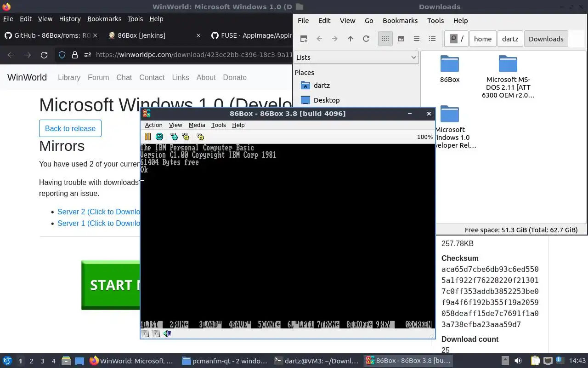The width and height of the screenshot is (588, 368).
Task: Open WinWorld Forum nav link
Action: pos(98,77)
